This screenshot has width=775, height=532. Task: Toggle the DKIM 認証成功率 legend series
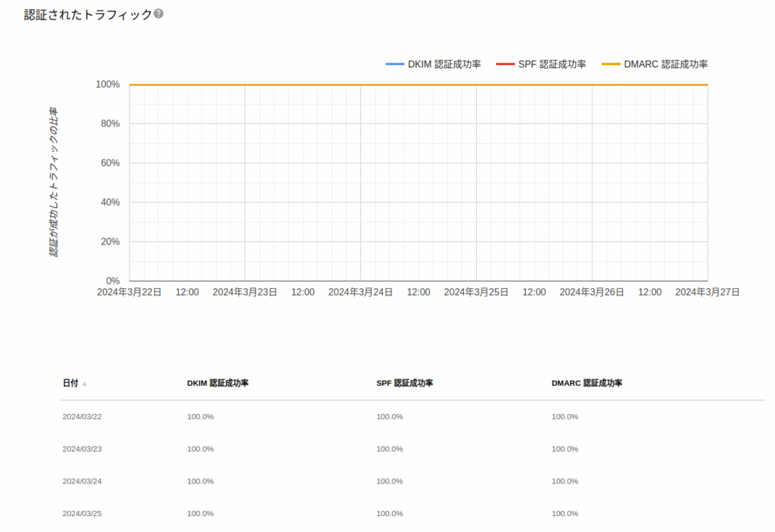pyautogui.click(x=433, y=64)
